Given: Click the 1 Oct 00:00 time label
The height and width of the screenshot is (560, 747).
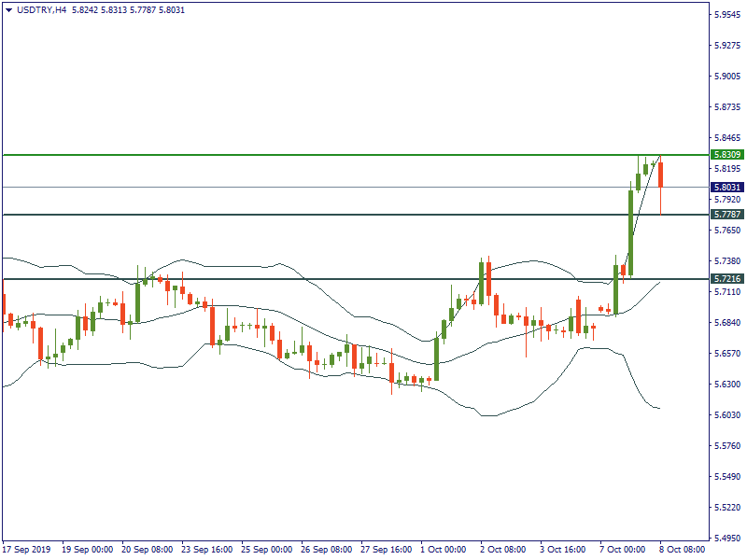Looking at the screenshot, I should (x=444, y=550).
